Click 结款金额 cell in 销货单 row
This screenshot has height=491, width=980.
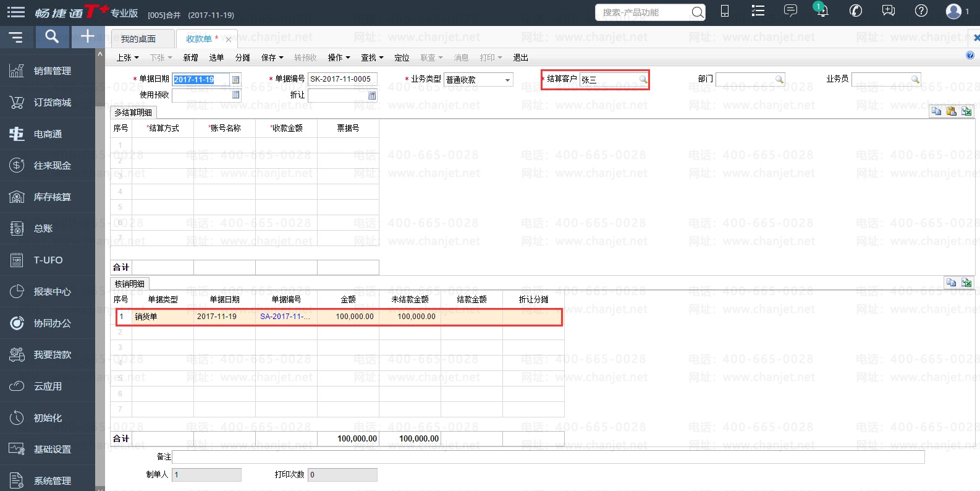(x=471, y=317)
